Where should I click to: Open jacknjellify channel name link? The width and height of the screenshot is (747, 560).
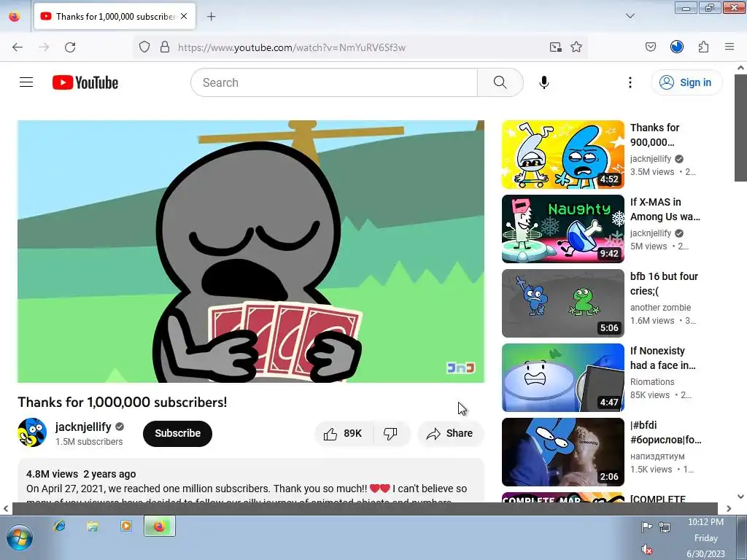(x=83, y=427)
